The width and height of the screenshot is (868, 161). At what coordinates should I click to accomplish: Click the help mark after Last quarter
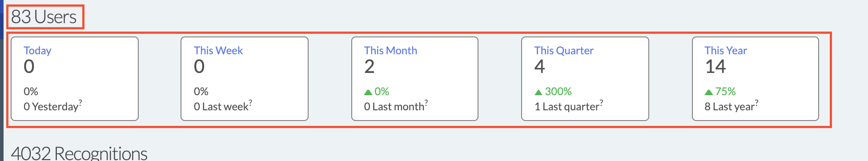pos(601,102)
